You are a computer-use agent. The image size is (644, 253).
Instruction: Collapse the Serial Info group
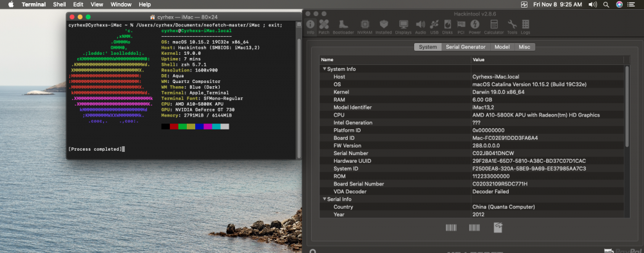[x=325, y=199]
